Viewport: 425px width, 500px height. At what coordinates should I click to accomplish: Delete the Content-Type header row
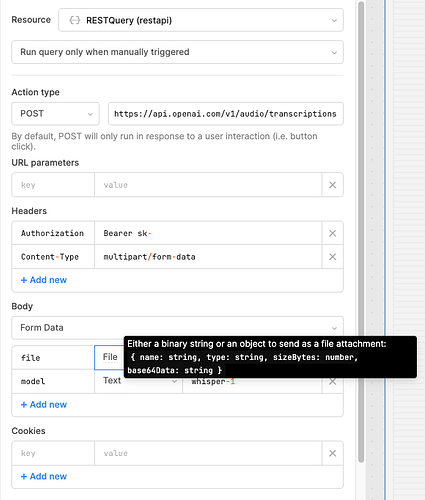[332, 257]
